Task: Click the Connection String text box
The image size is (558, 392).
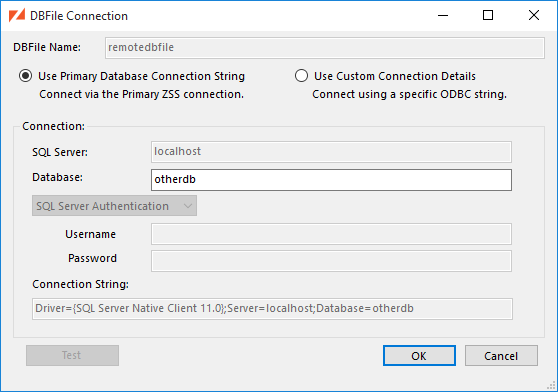Action: [x=272, y=309]
